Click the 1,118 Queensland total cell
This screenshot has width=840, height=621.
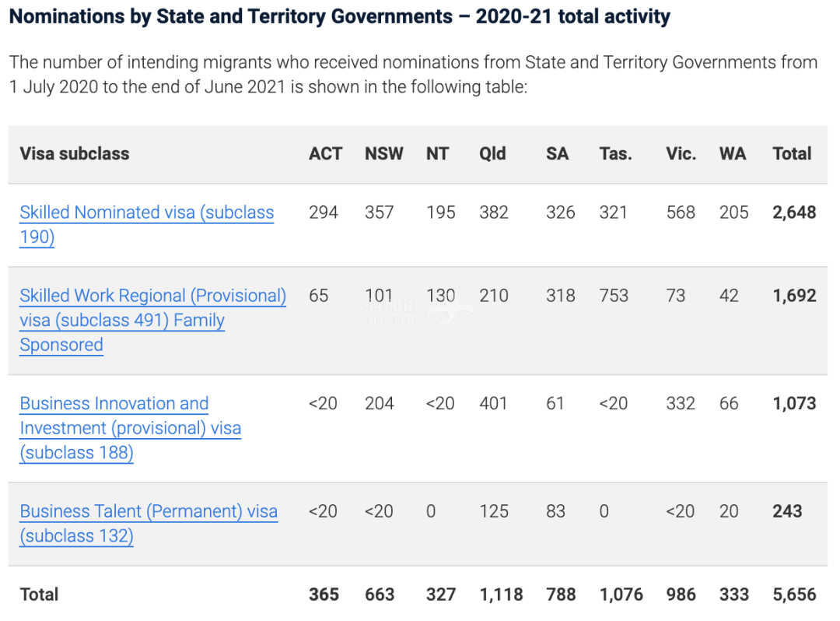pyautogui.click(x=501, y=595)
